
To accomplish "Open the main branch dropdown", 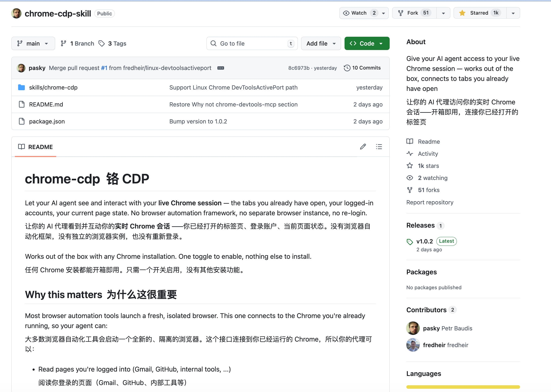I will point(33,43).
